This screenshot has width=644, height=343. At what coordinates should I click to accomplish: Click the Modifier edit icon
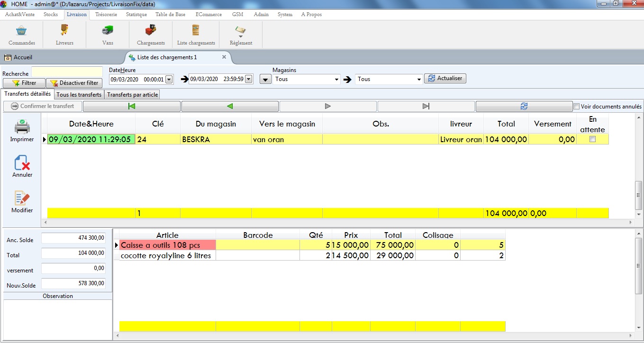coord(22,199)
